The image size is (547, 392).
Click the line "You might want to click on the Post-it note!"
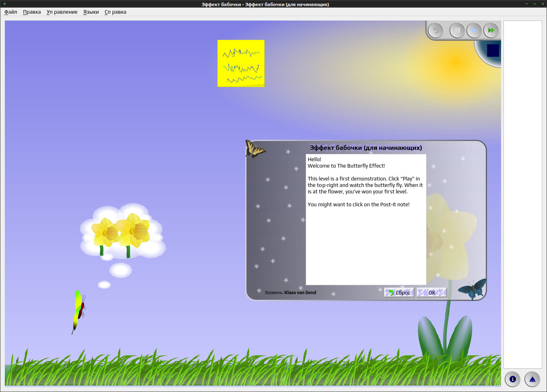click(x=358, y=205)
